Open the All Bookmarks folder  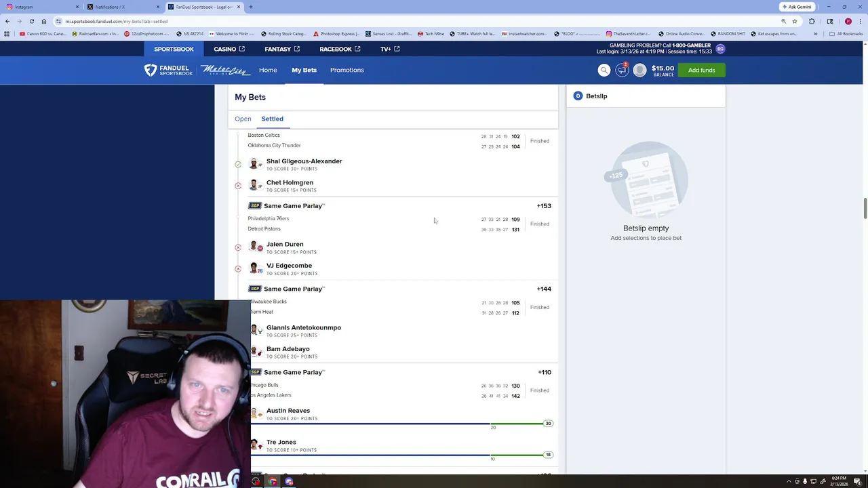[847, 34]
